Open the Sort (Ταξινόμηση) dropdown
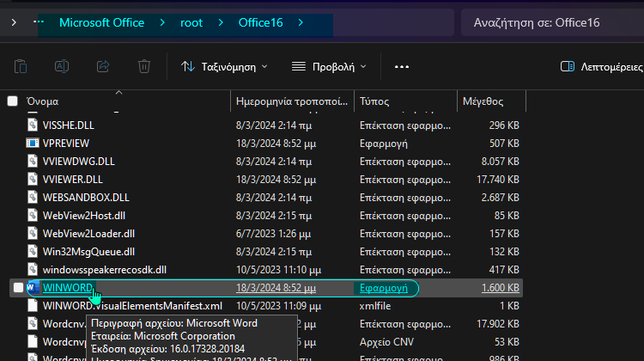Viewport: 644px width, 361px height. coord(224,66)
